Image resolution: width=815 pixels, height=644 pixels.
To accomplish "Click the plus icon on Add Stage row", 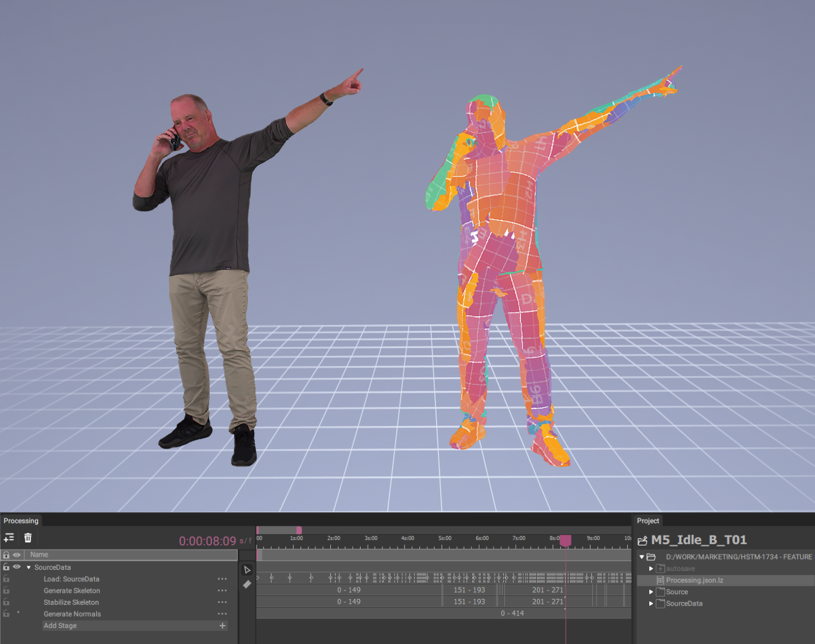I will tap(223, 626).
